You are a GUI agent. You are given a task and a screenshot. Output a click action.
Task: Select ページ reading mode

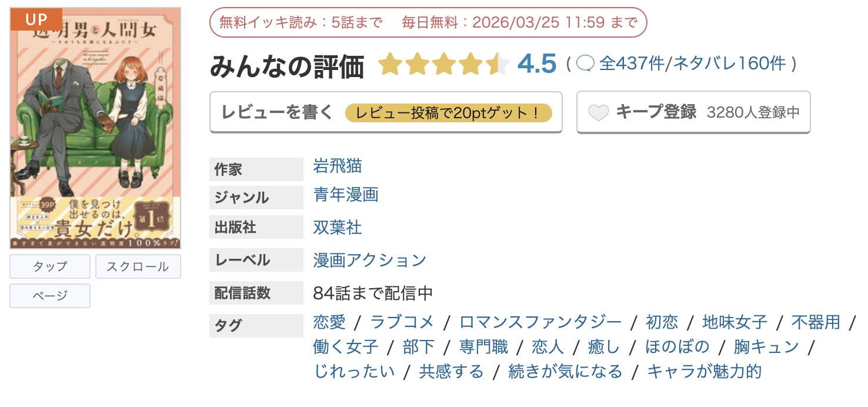pyautogui.click(x=50, y=295)
